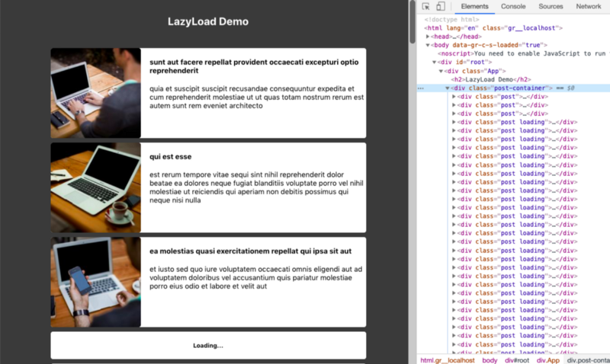Open the Sources tab

click(x=551, y=6)
